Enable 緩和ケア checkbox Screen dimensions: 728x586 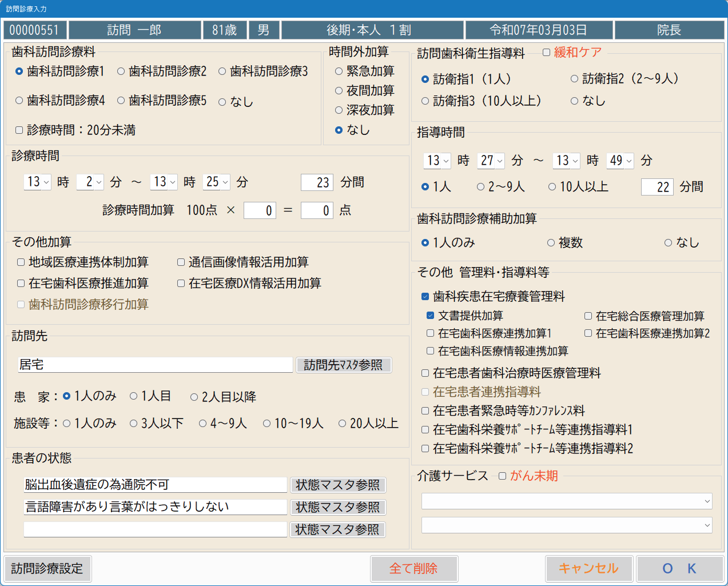tap(547, 53)
